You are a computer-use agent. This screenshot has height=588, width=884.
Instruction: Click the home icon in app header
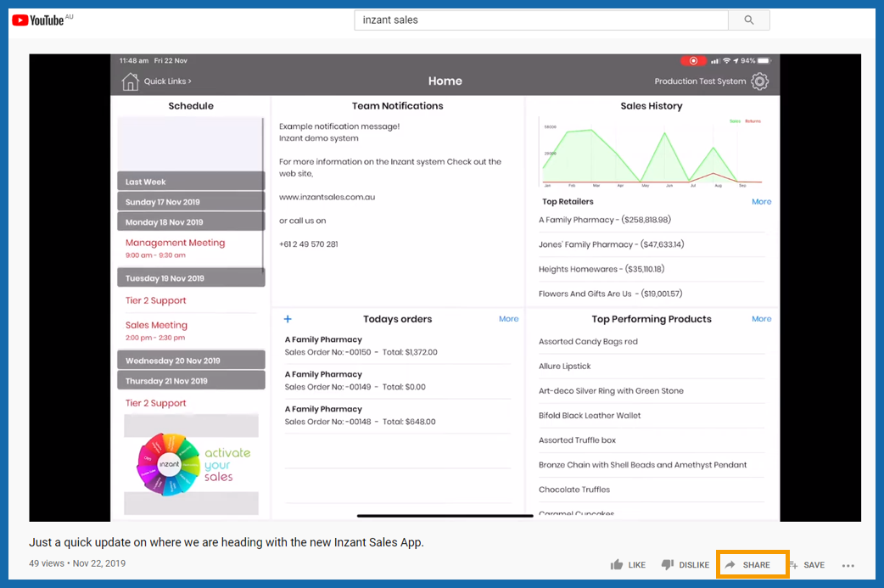click(x=131, y=81)
